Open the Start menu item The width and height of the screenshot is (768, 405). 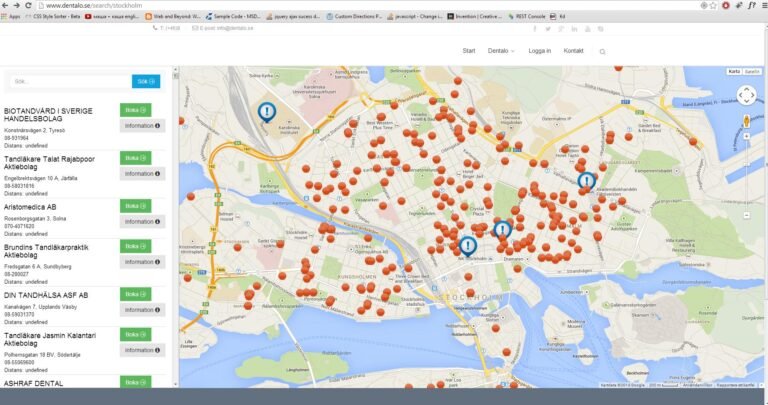(x=468, y=51)
